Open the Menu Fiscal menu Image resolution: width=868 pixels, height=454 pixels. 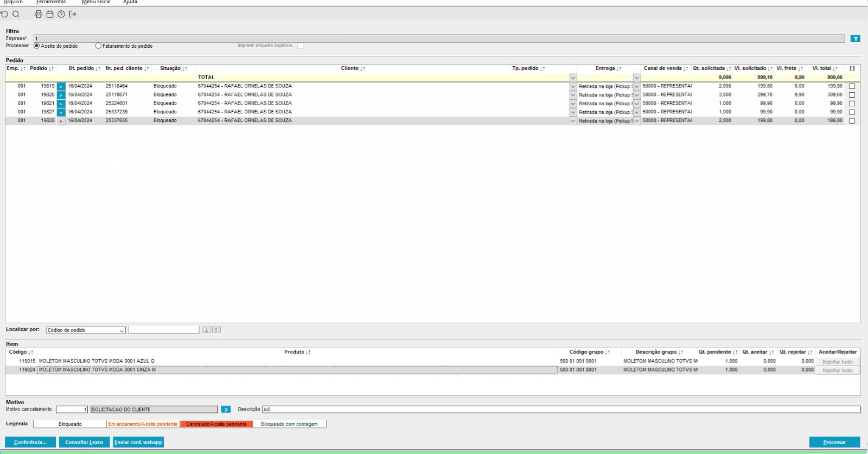coord(96,2)
